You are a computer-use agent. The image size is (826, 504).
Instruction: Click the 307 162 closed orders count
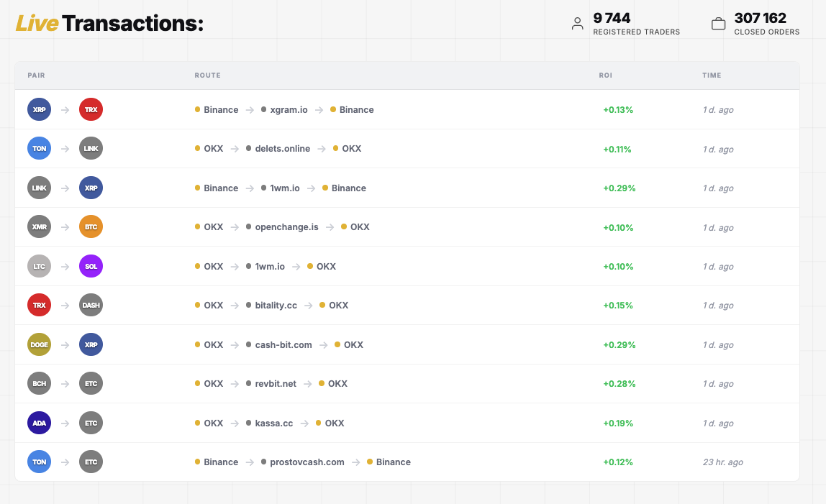pos(760,18)
